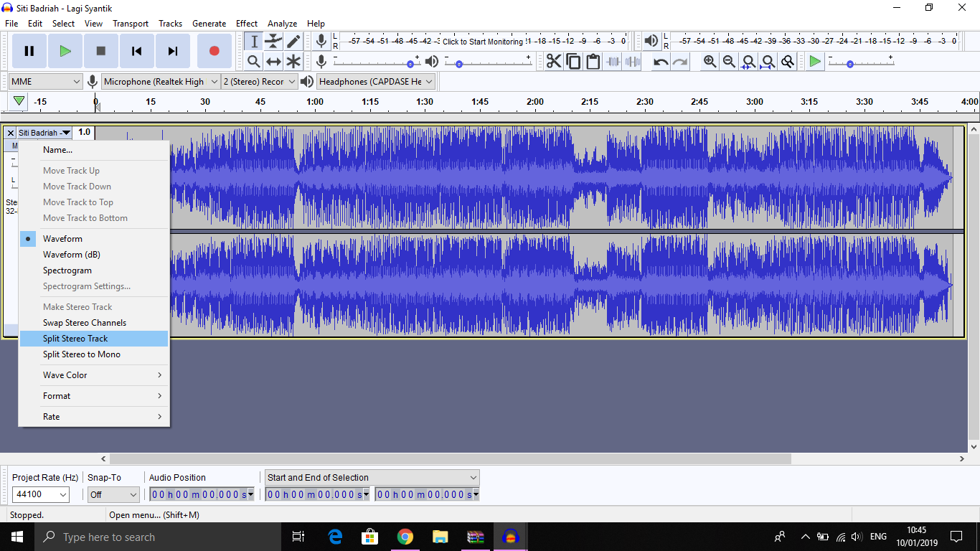Click the Skip to End button

click(x=173, y=51)
